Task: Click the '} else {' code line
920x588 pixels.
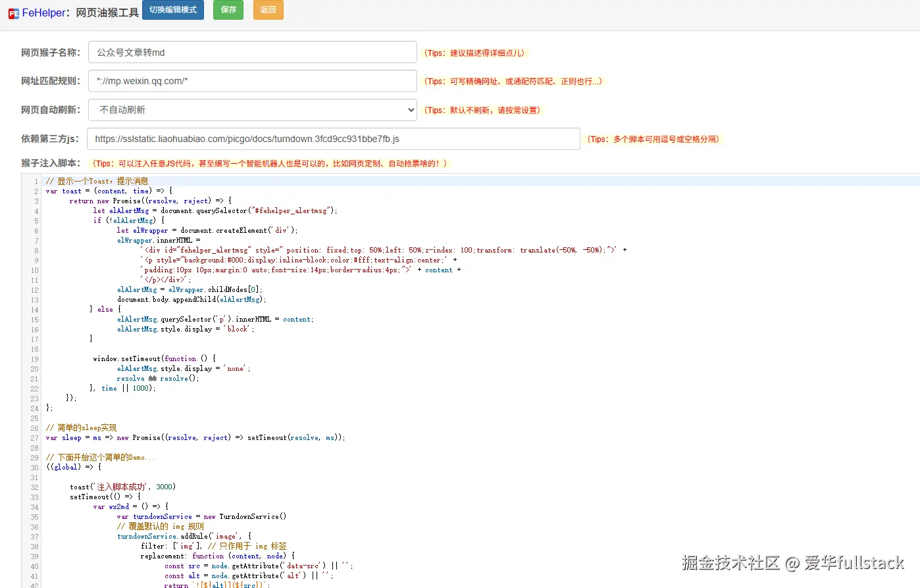Action: click(105, 309)
